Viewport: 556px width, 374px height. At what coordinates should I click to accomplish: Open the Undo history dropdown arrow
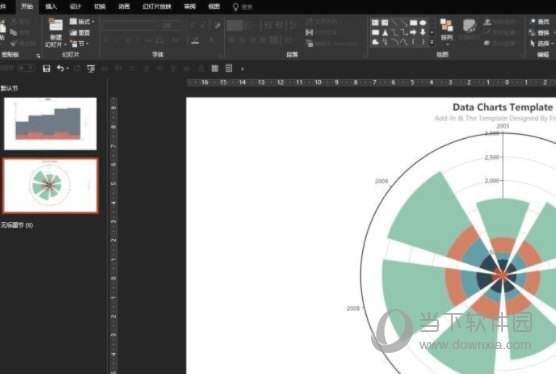click(x=67, y=68)
